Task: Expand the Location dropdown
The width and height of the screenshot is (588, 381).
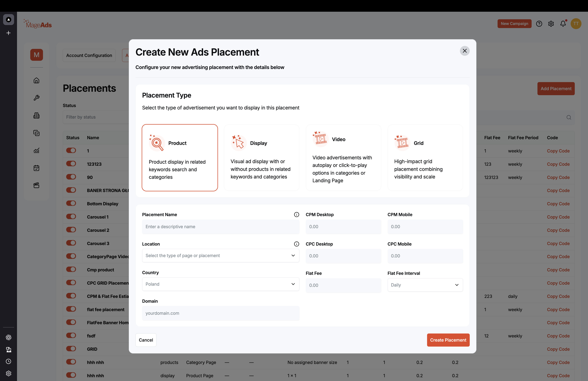Action: coord(221,256)
